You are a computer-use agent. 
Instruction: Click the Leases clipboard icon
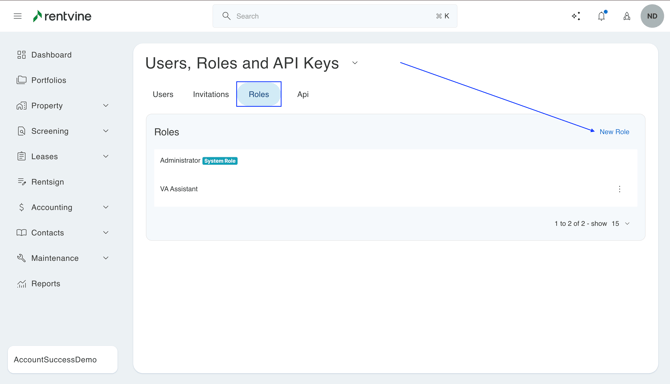pos(21,156)
